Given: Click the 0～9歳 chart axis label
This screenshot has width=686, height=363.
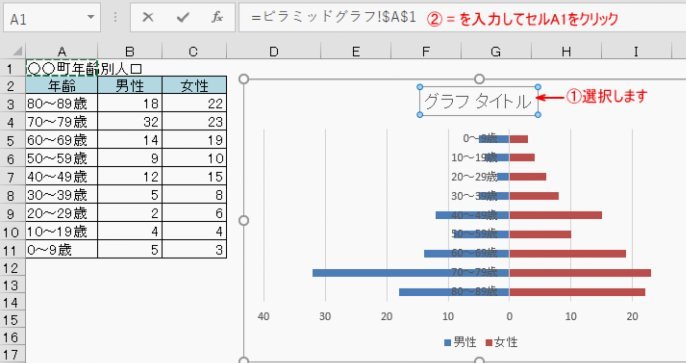Looking at the screenshot, I should pyautogui.click(x=480, y=138).
